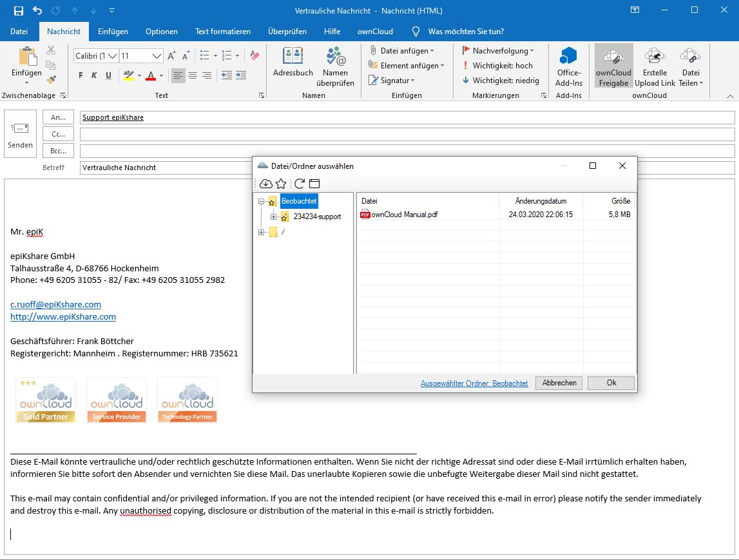
Task: Open the Element anfügen dropdown
Action: click(407, 66)
